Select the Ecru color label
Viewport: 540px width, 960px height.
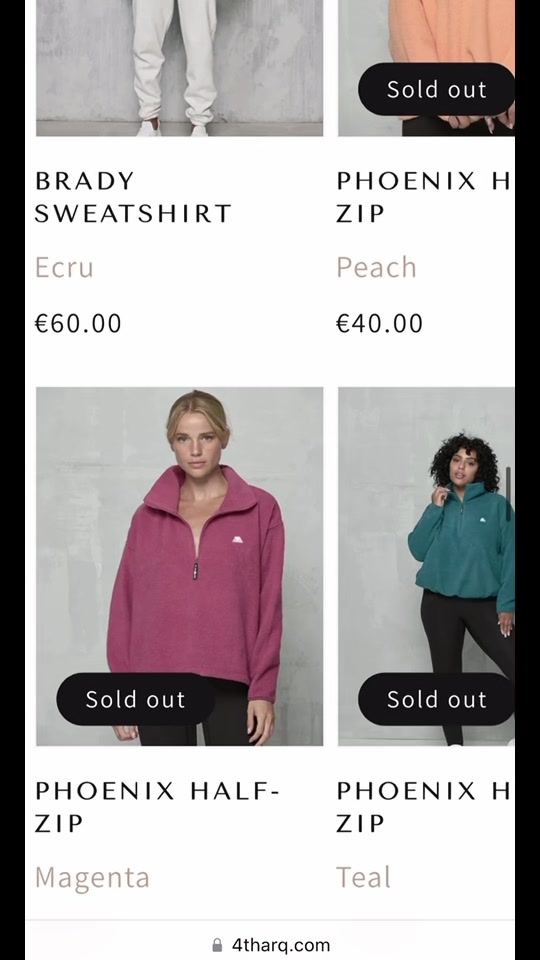(x=64, y=268)
